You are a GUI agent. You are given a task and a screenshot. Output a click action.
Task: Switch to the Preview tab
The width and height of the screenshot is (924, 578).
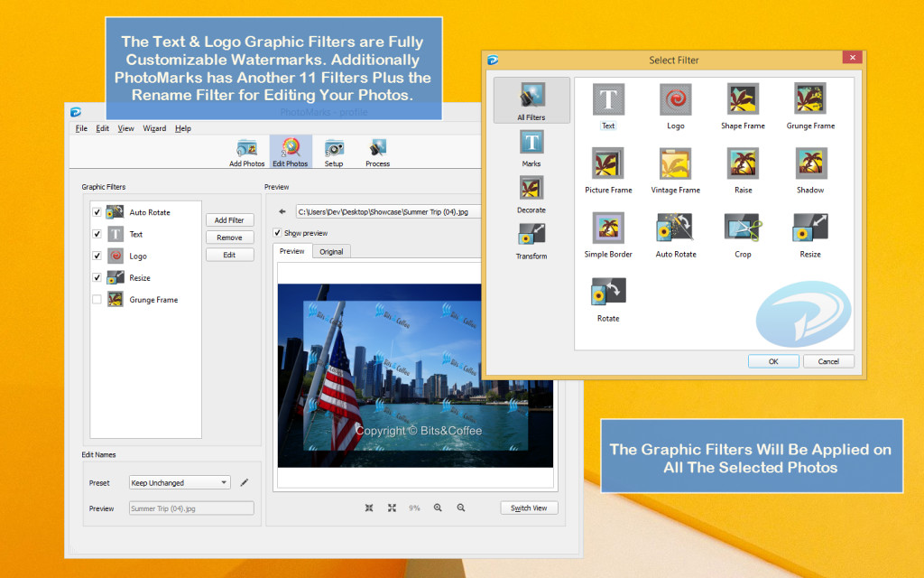click(x=291, y=251)
